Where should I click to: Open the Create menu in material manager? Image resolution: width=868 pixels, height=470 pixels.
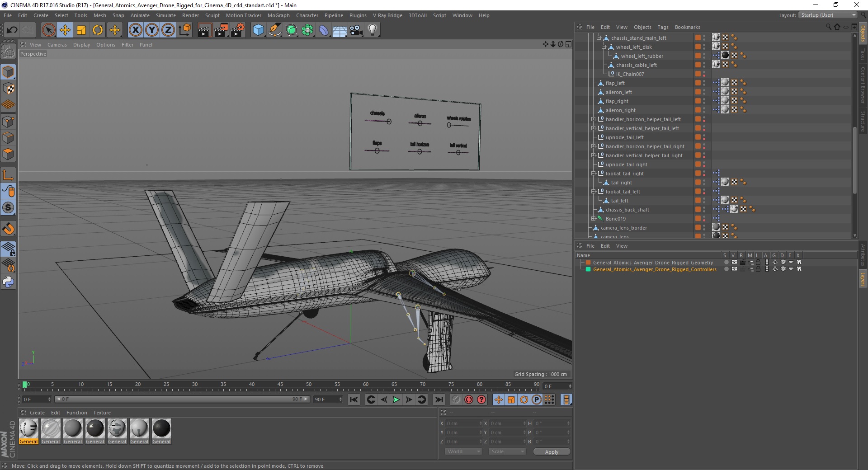[x=37, y=413]
